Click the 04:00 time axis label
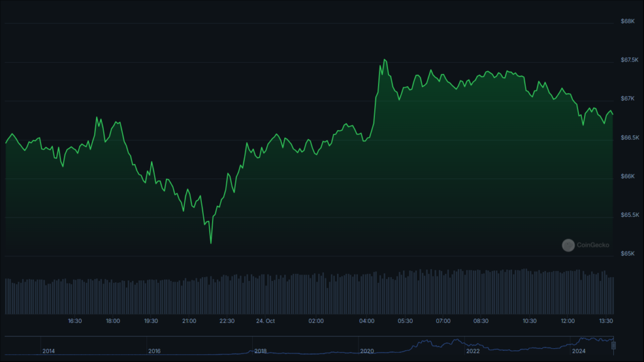This screenshot has height=362, width=644. pyautogui.click(x=367, y=321)
